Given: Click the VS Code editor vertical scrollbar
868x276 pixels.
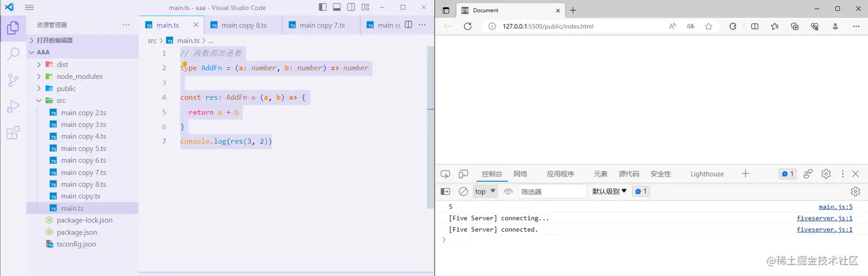Looking at the screenshot, I should point(431,126).
